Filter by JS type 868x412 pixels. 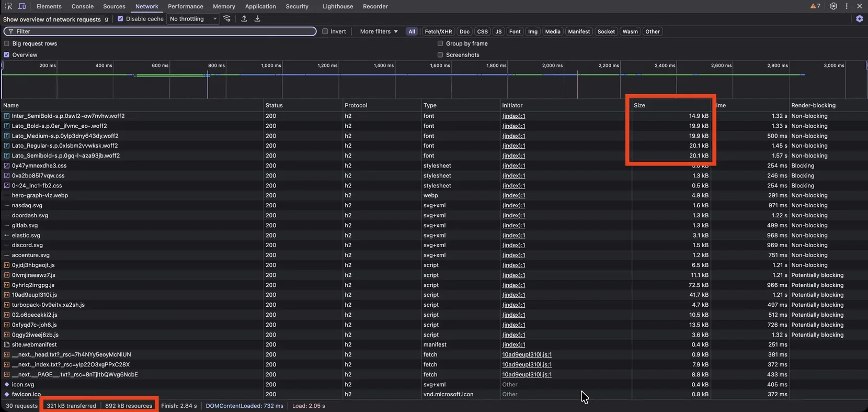(498, 31)
